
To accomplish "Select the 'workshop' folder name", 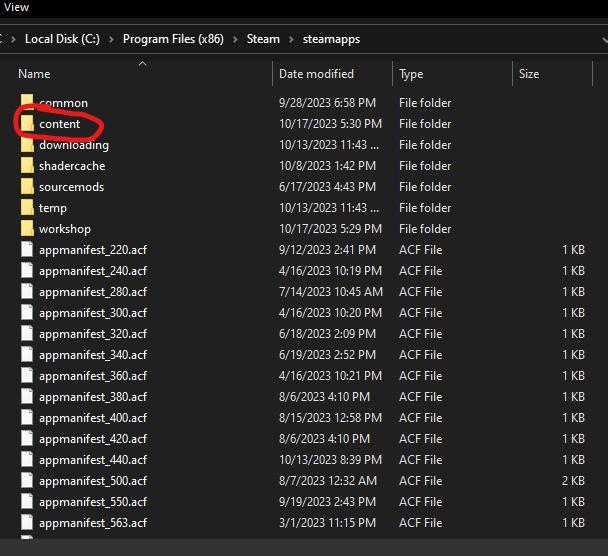I will click(65, 229).
